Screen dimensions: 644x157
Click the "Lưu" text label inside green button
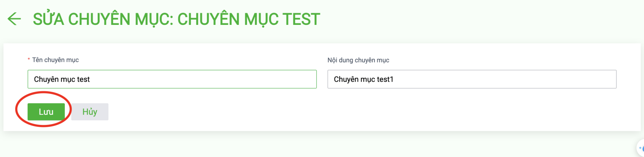pos(46,112)
